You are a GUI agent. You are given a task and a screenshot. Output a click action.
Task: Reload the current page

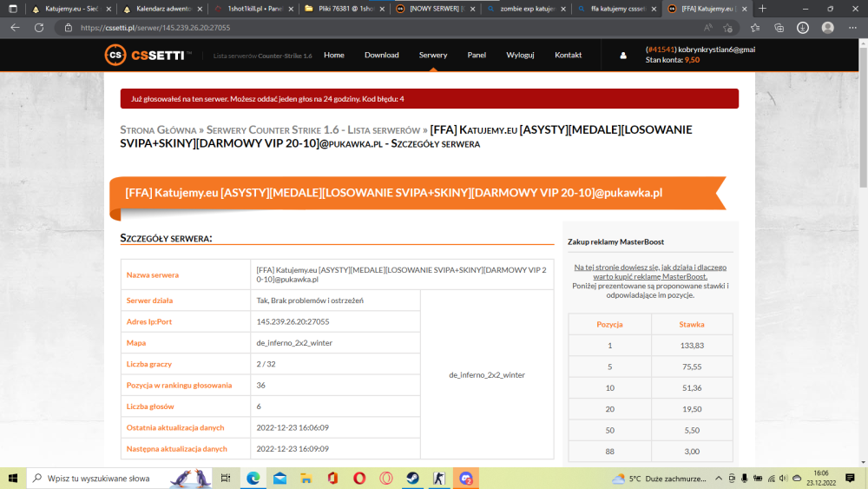[39, 28]
